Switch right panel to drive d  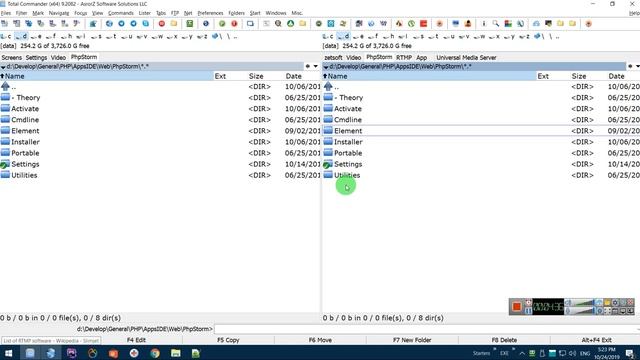(343, 36)
